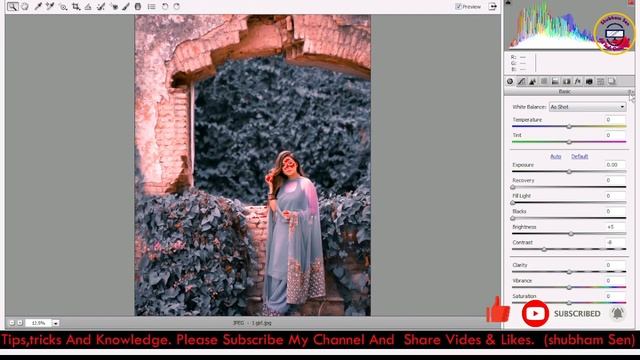Screen dimensions: 640x360
Task: Select the Zoom tool
Action: (x=13, y=7)
